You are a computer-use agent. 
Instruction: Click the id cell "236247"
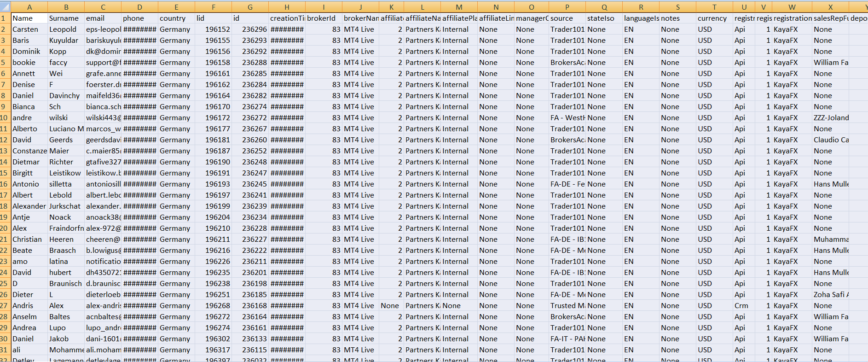[250, 173]
